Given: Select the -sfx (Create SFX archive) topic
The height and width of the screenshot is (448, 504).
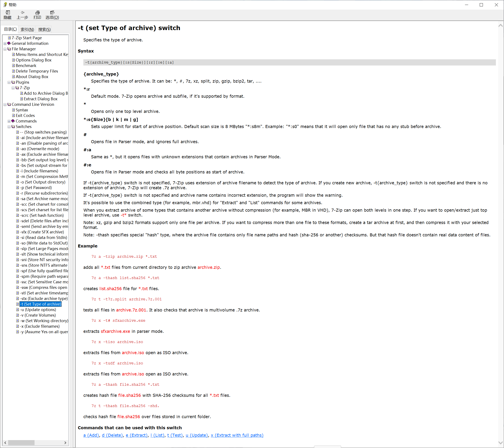Looking at the screenshot, I should pos(42,232).
